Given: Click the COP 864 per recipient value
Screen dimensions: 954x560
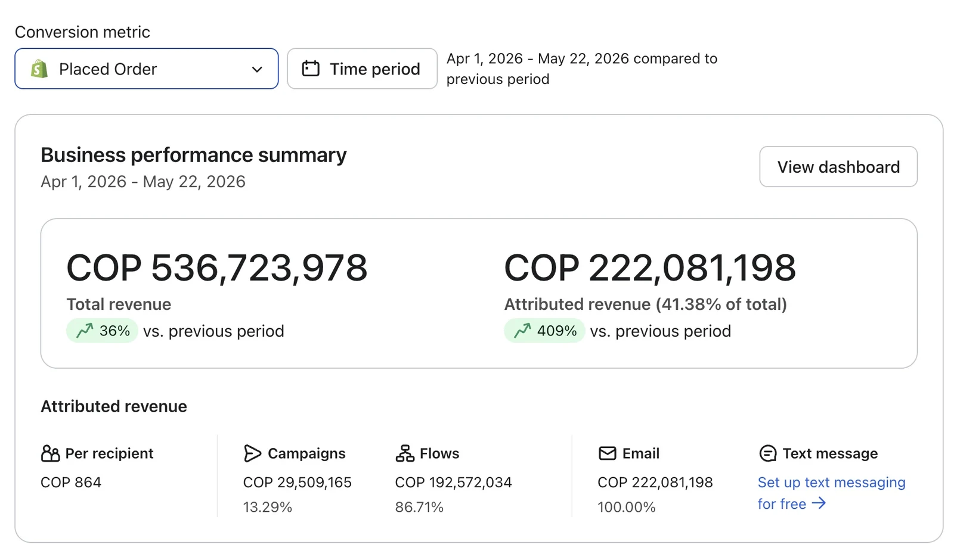Looking at the screenshot, I should 71,483.
